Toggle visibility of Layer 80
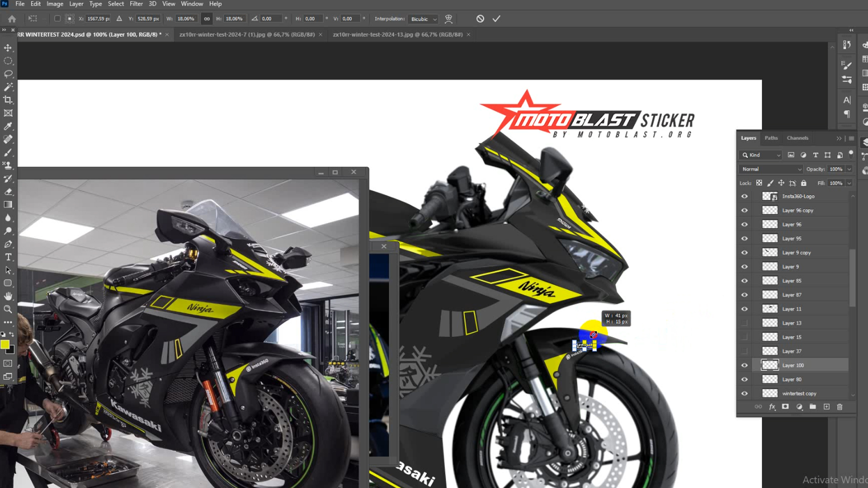868x488 pixels. point(745,380)
